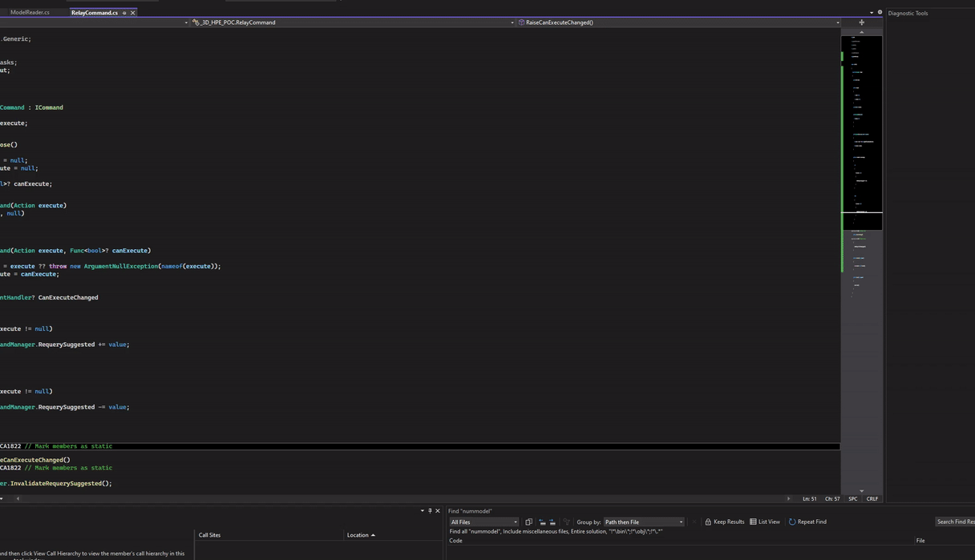Click the Repeat Find button
975x560 pixels.
807,522
